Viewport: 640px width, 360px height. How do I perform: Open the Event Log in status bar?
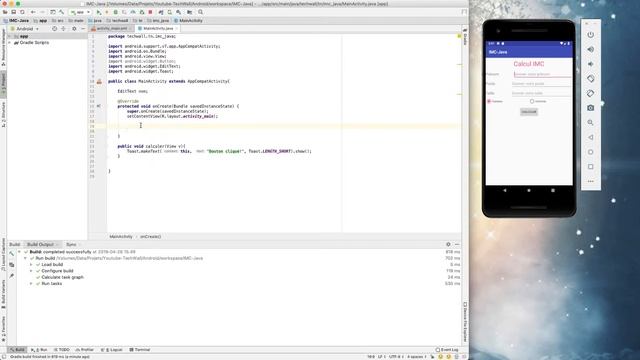point(447,350)
